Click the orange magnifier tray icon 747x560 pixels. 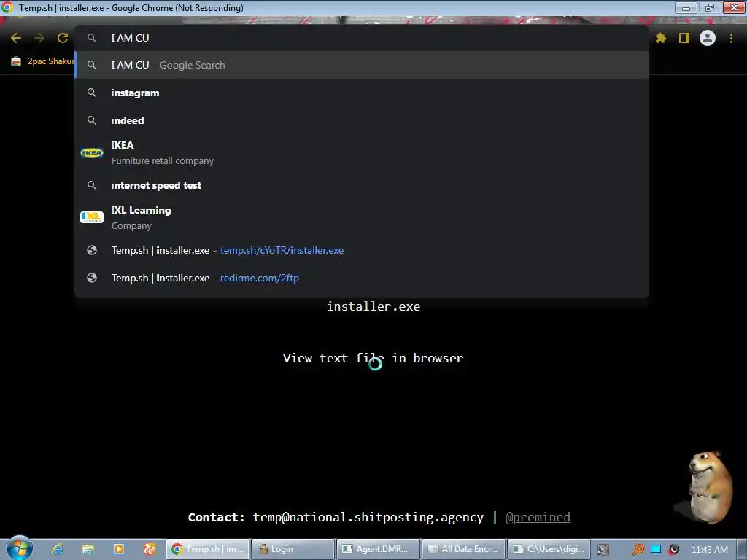point(638,550)
